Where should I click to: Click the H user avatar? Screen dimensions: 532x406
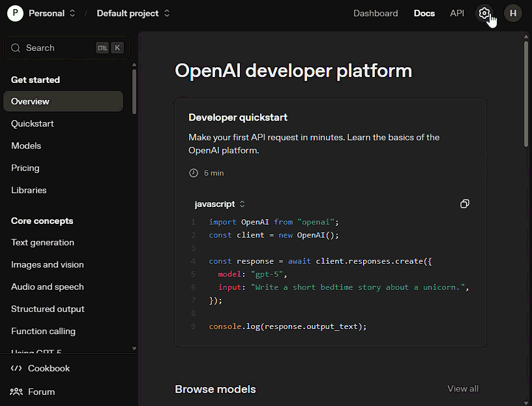(513, 13)
